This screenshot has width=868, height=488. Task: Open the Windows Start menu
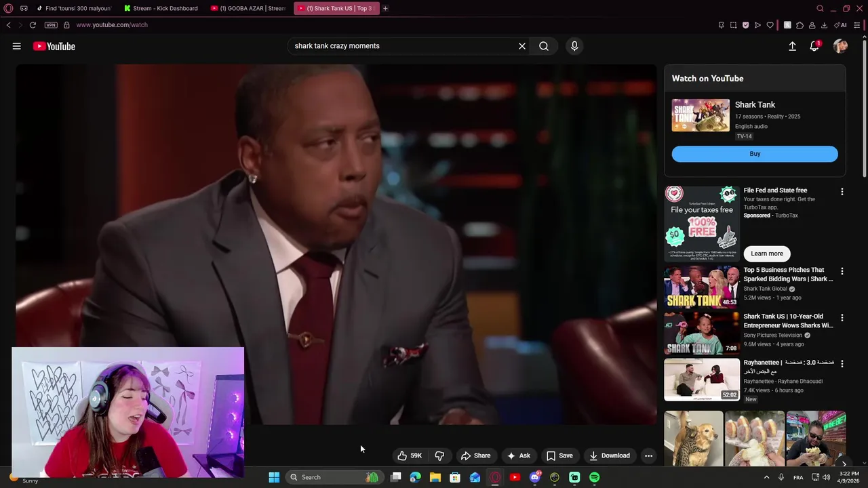coord(274,477)
